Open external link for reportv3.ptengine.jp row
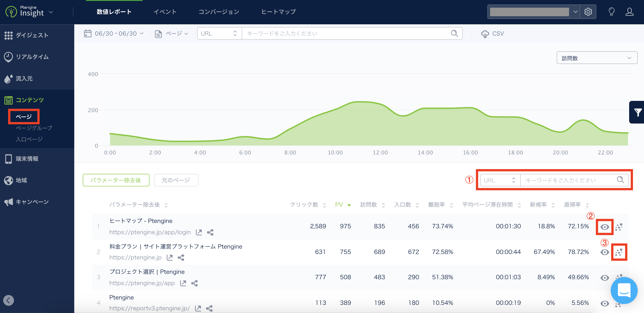The height and width of the screenshot is (313, 644). pyautogui.click(x=198, y=308)
